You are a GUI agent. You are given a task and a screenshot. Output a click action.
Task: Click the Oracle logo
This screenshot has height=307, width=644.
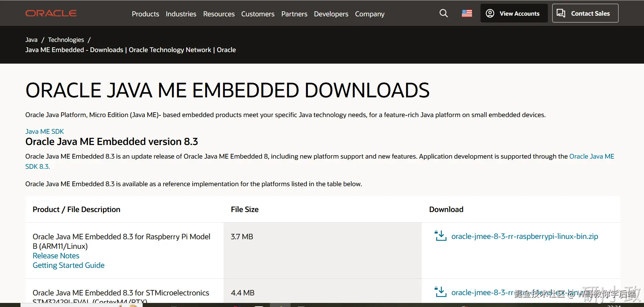point(51,13)
